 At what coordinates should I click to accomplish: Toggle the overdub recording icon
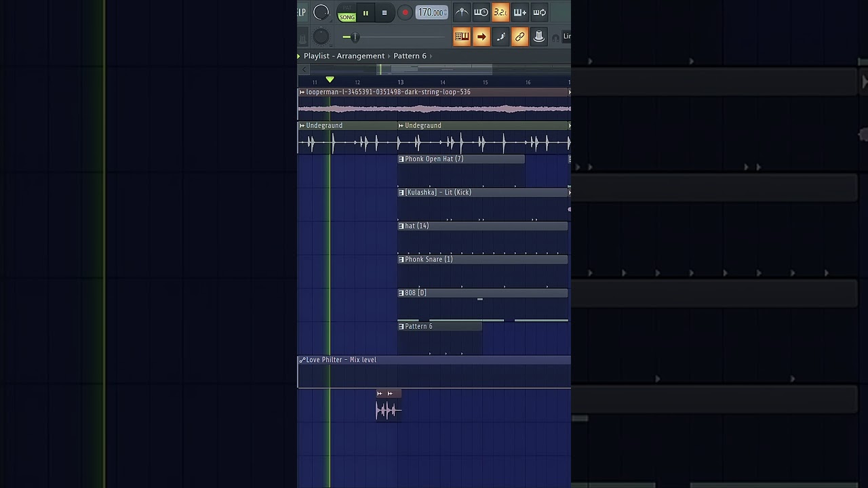[520, 12]
